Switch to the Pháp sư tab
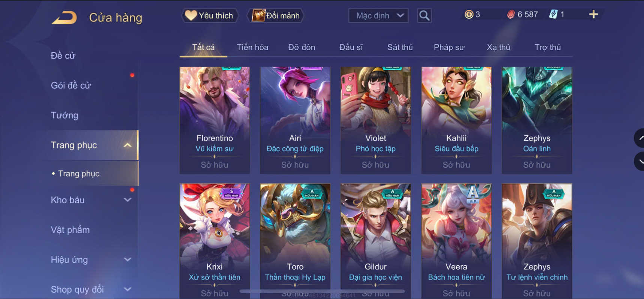The width and height of the screenshot is (644, 299). [x=449, y=47]
